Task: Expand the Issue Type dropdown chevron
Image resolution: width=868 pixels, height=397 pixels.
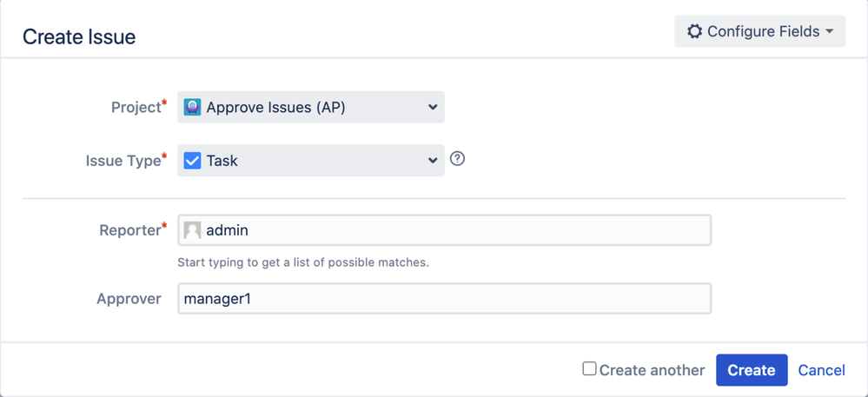Action: (433, 161)
